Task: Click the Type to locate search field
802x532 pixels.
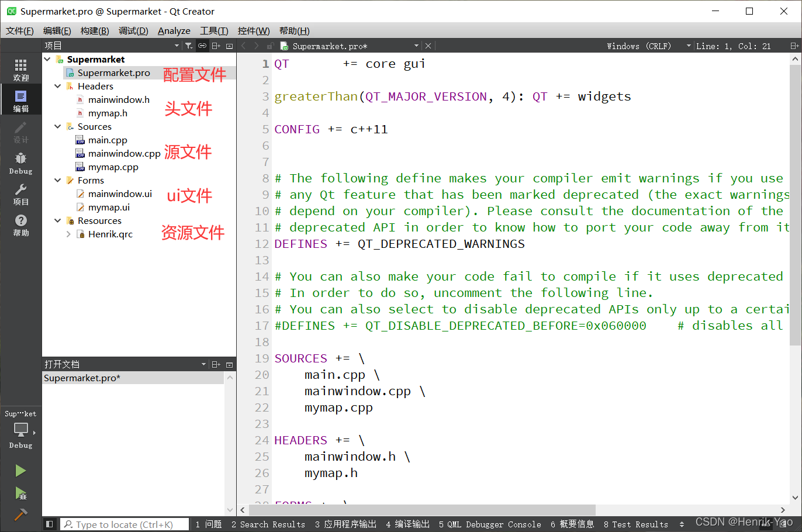Action: 125,524
